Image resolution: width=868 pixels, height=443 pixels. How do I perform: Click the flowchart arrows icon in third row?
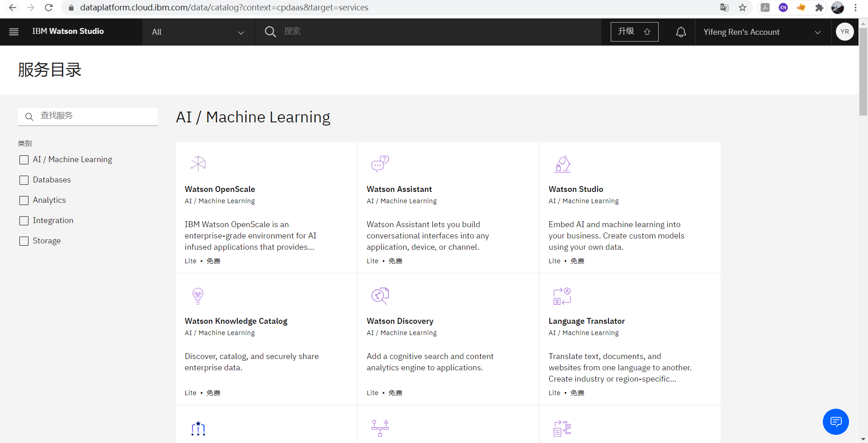[380, 428]
